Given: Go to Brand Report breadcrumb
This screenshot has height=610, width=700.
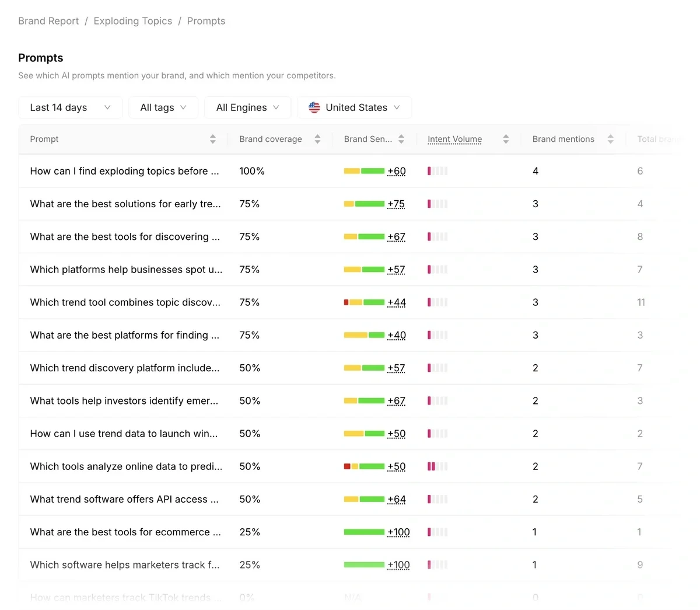Looking at the screenshot, I should click(48, 21).
